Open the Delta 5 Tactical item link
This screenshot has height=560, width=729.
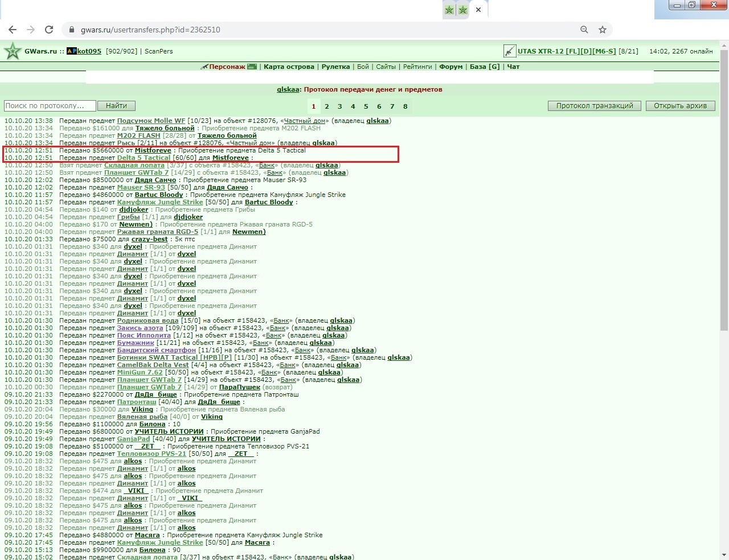click(x=144, y=158)
